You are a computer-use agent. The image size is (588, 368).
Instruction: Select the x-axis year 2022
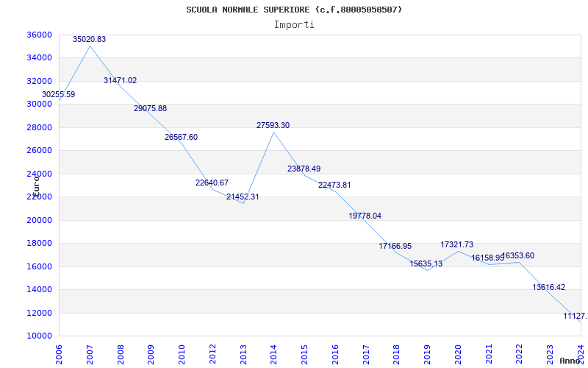click(x=520, y=355)
